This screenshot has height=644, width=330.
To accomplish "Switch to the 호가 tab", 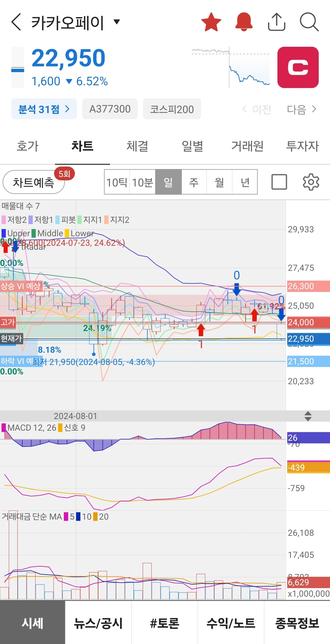I will click(x=28, y=146).
